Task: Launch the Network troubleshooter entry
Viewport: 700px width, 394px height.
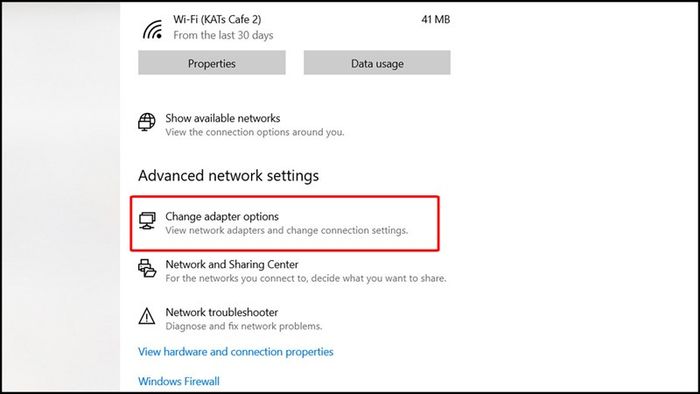Action: click(x=230, y=319)
